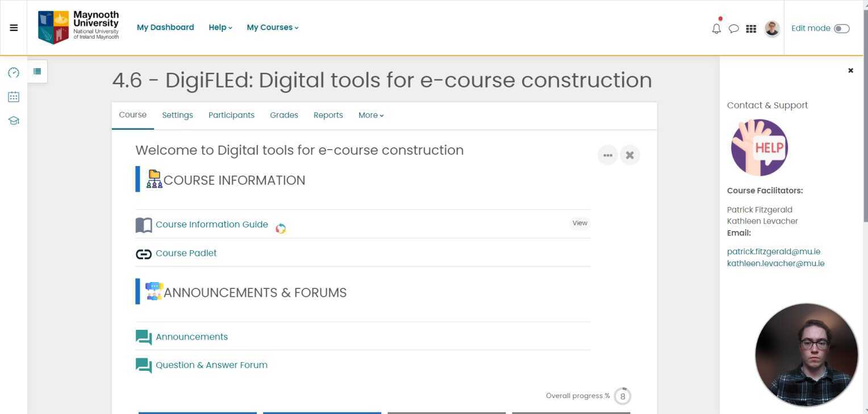This screenshot has height=414, width=868.
Task: Open the apps grid icon
Action: pos(751,28)
